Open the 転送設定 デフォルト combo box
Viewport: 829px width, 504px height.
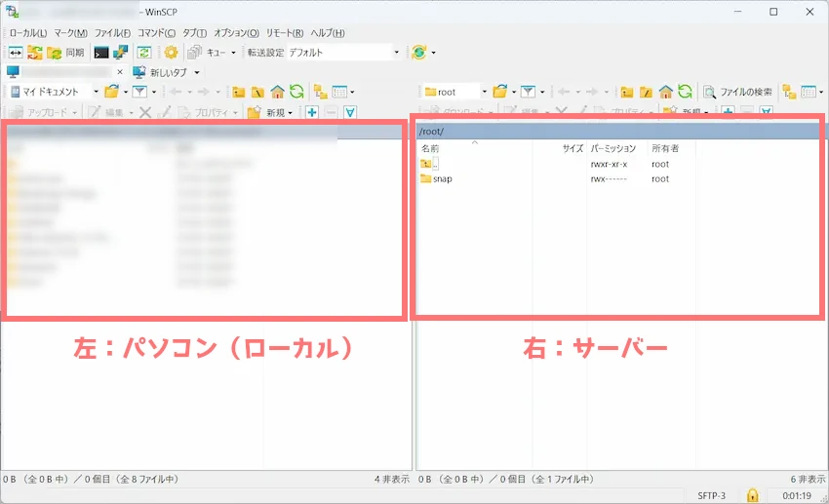[343, 53]
